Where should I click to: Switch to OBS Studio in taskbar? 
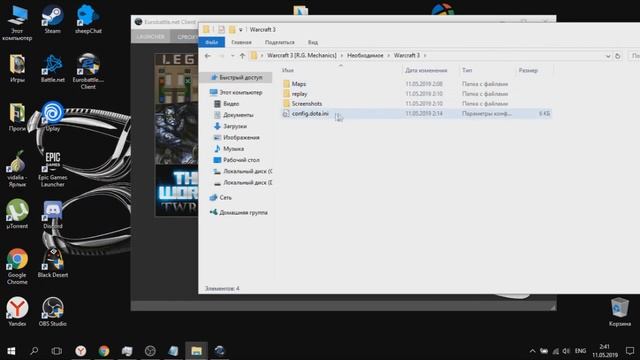tap(150, 351)
